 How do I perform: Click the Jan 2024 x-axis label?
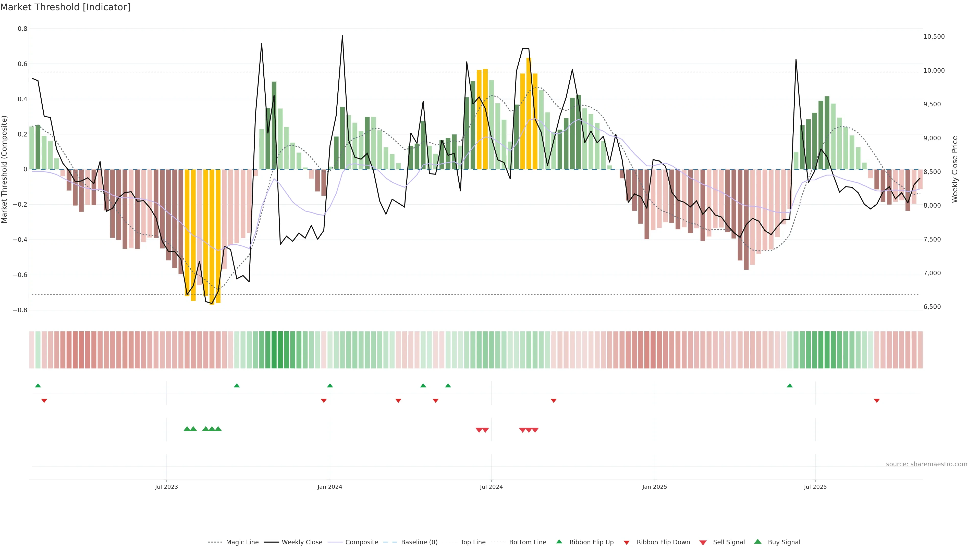click(330, 487)
